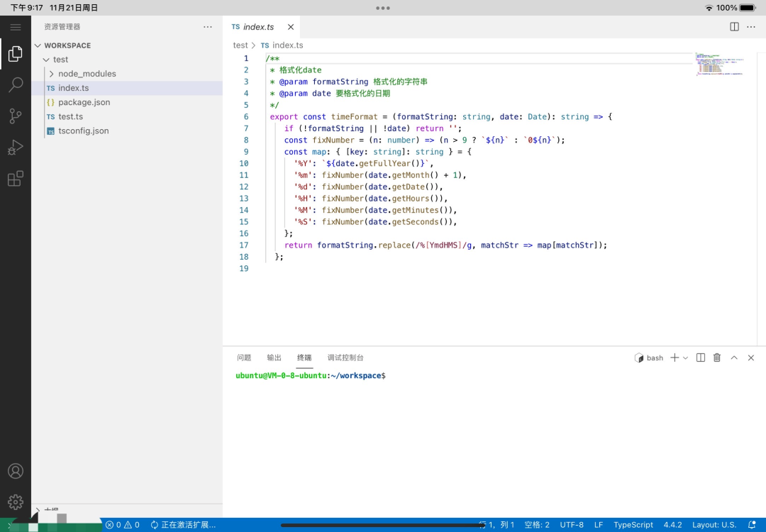Click the terminal prompt input area
This screenshot has height=532, width=766.
(x=496, y=376)
